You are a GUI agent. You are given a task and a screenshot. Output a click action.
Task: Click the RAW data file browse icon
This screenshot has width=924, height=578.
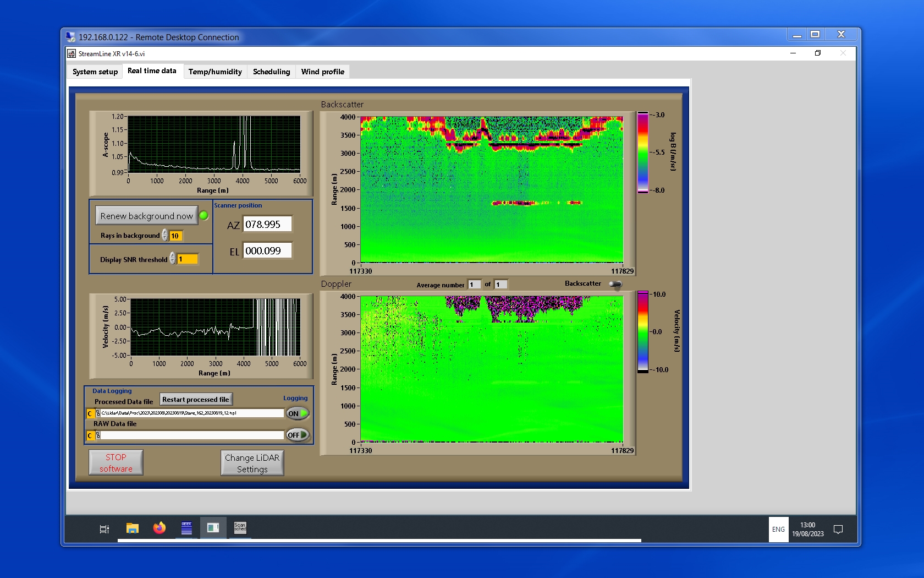coord(97,435)
